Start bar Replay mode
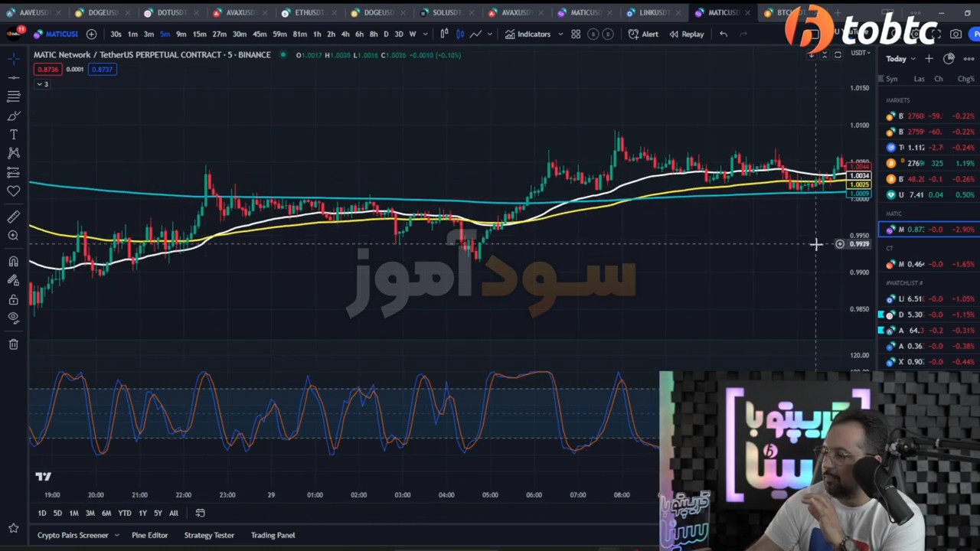Viewport: 980px width, 551px height. pyautogui.click(x=686, y=34)
